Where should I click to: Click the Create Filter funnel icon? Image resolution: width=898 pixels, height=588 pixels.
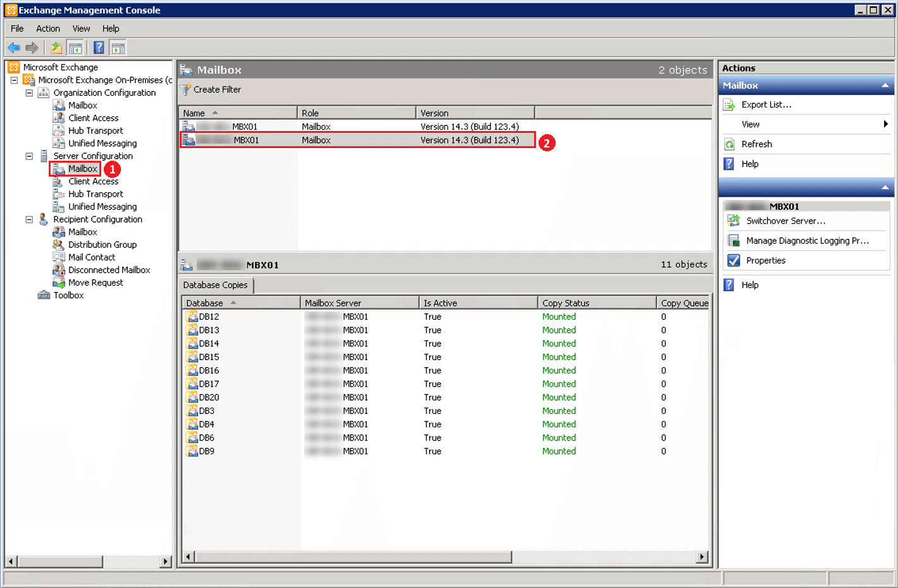(x=185, y=90)
